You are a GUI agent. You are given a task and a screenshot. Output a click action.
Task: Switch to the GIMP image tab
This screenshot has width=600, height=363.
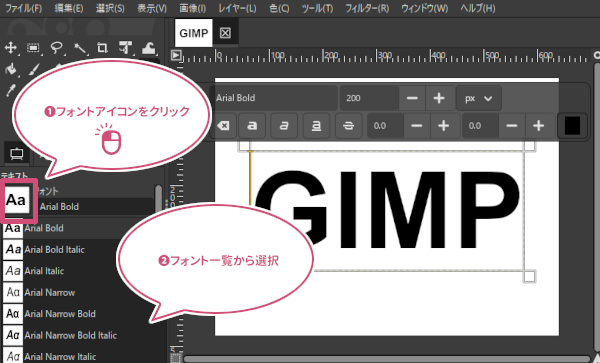pos(194,33)
